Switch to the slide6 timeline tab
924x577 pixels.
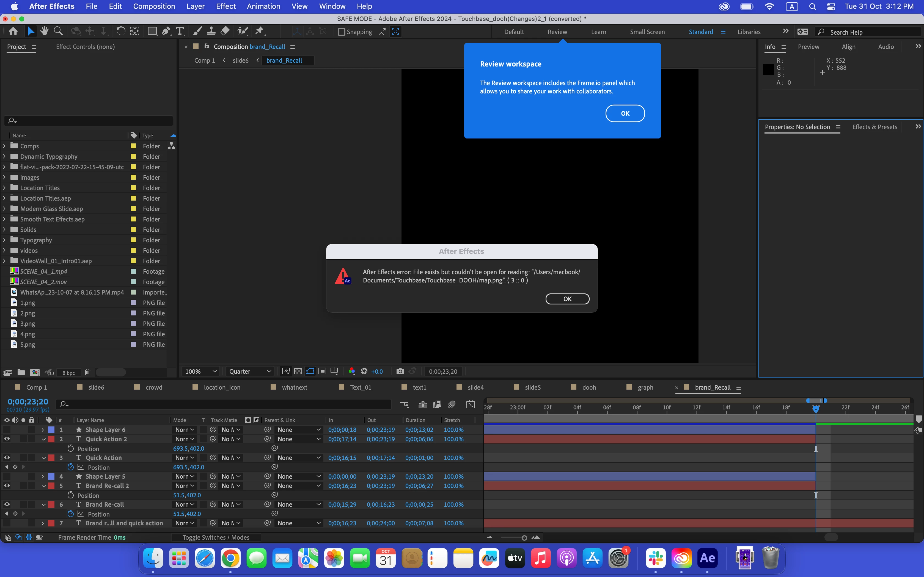(x=96, y=387)
